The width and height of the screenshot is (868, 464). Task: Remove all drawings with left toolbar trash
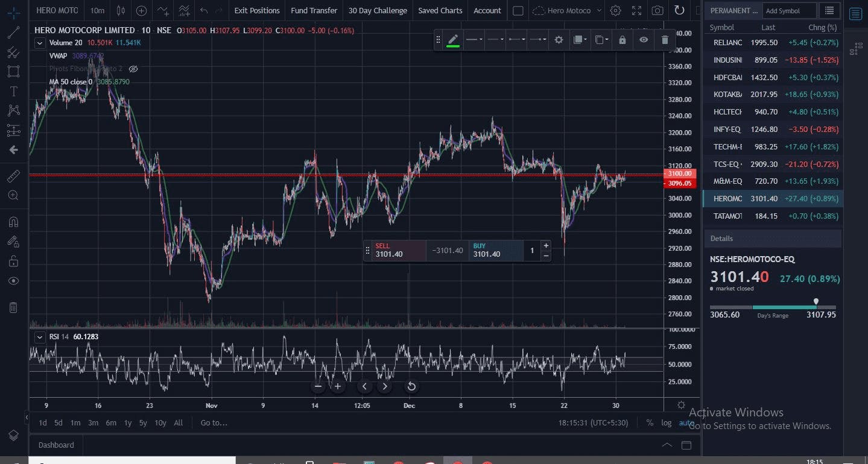(13, 308)
